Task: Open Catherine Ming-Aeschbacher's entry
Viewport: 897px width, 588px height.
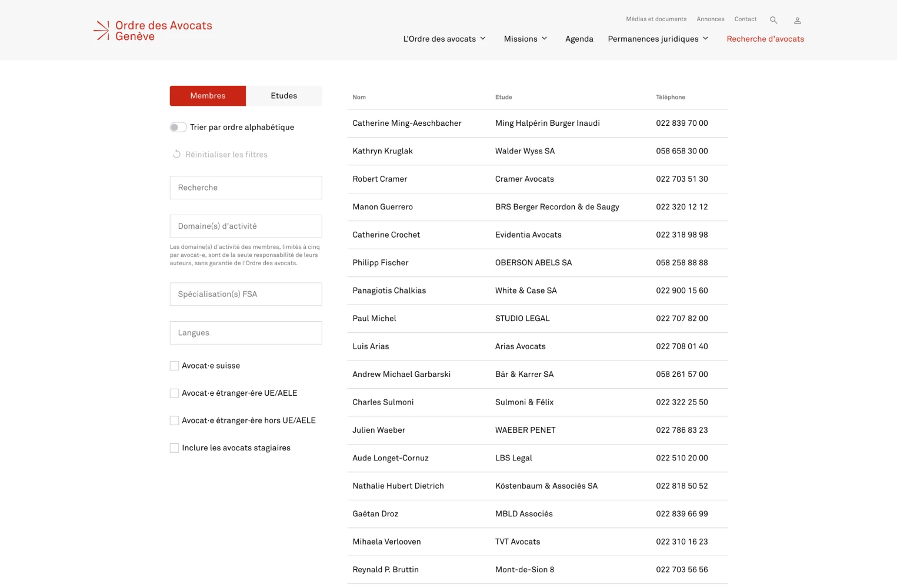Action: pyautogui.click(x=407, y=123)
